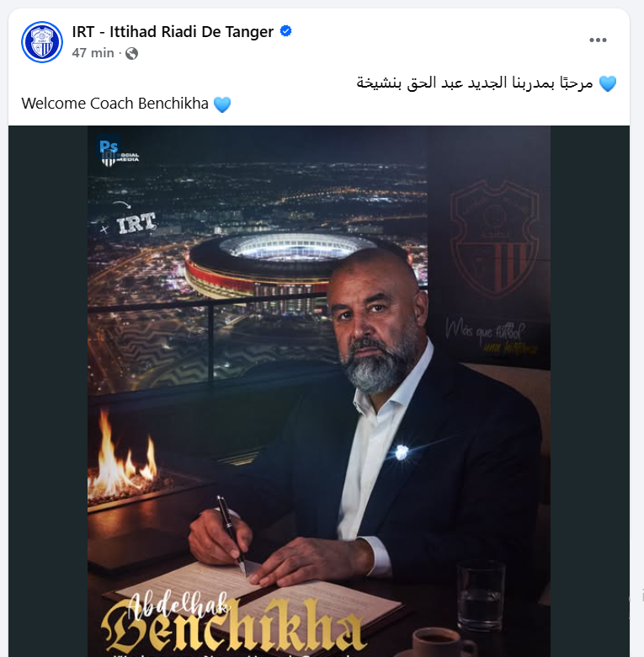Click the blue heart beside the Arabic text
The width and height of the screenshot is (644, 657).
click(x=608, y=83)
